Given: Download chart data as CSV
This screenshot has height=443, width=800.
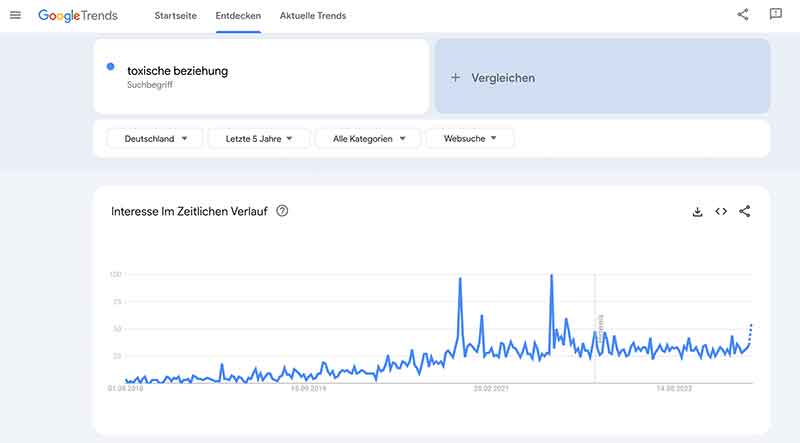Looking at the screenshot, I should coord(697,211).
